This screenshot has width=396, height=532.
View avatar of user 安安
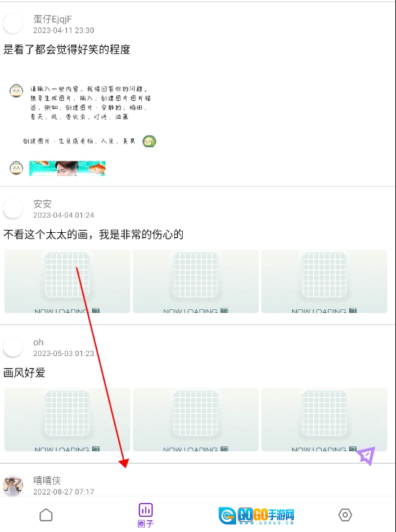tap(13, 208)
